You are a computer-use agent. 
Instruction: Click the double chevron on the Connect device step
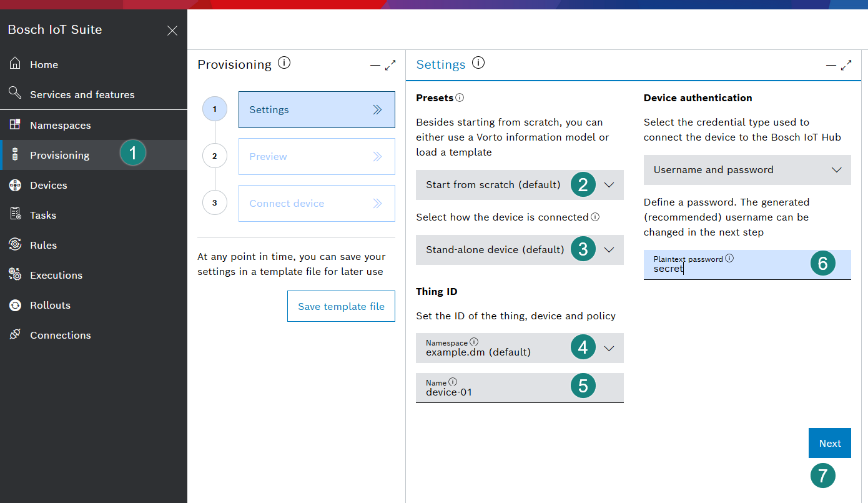tap(377, 203)
